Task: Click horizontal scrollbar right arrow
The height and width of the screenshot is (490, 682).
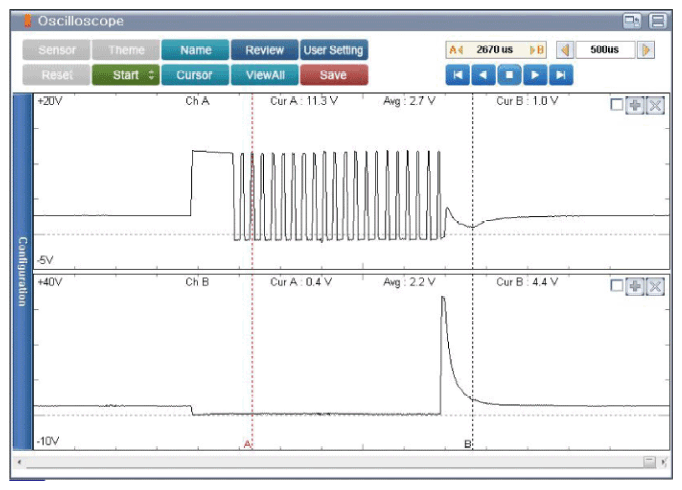Action: tap(664, 462)
